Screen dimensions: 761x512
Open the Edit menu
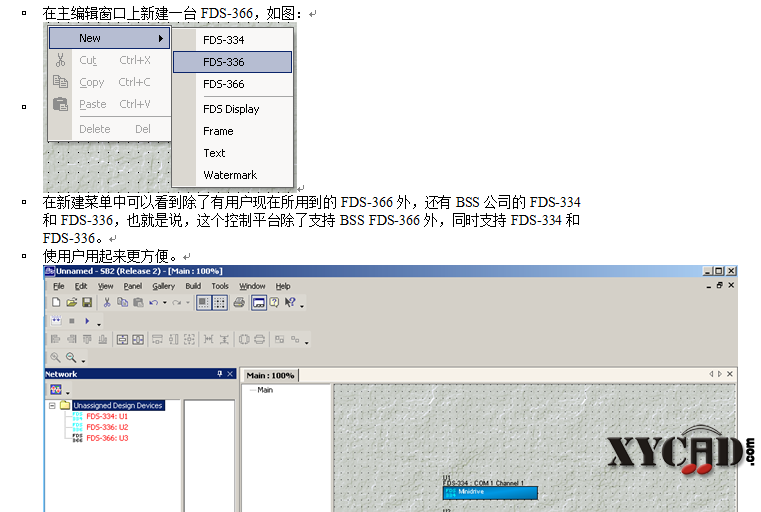pyautogui.click(x=81, y=286)
